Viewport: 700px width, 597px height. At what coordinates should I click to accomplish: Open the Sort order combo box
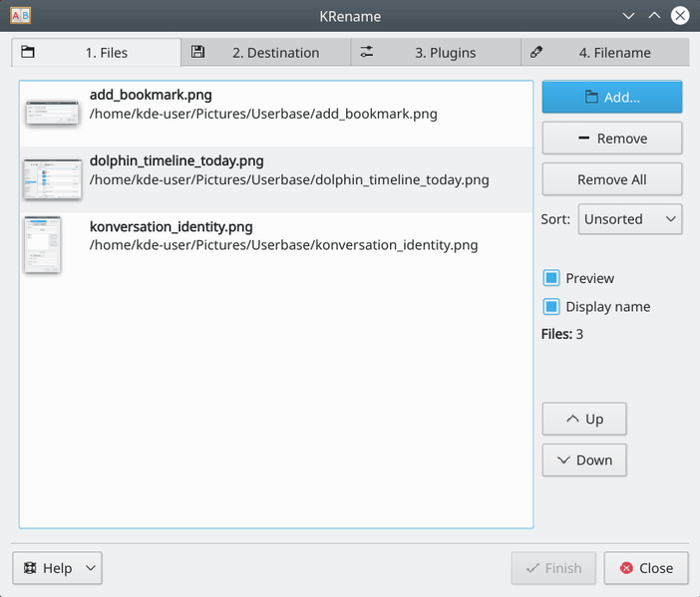[x=629, y=219]
